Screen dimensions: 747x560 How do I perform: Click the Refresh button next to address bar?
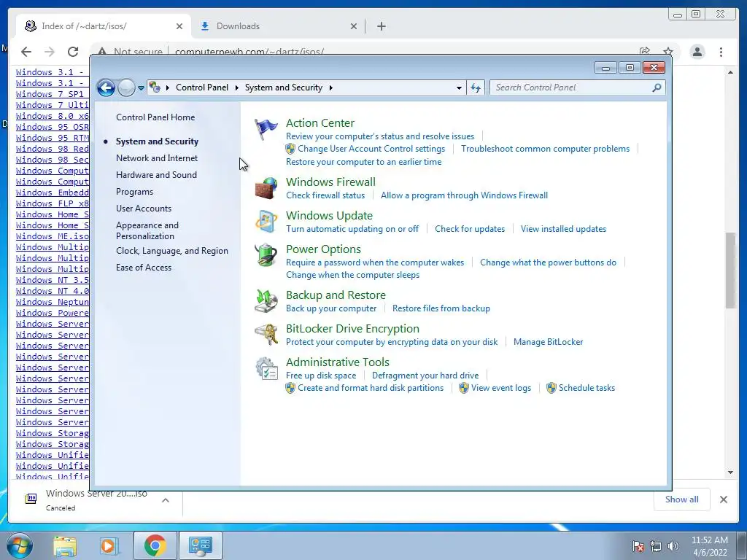476,87
